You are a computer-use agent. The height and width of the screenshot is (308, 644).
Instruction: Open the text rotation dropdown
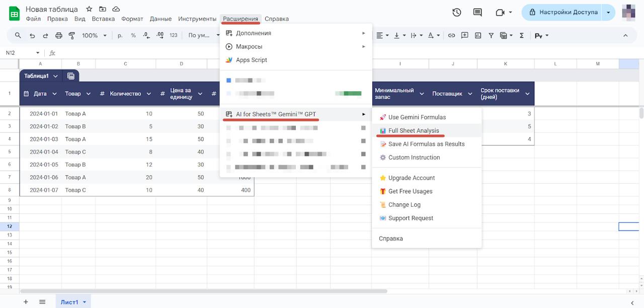click(433, 35)
